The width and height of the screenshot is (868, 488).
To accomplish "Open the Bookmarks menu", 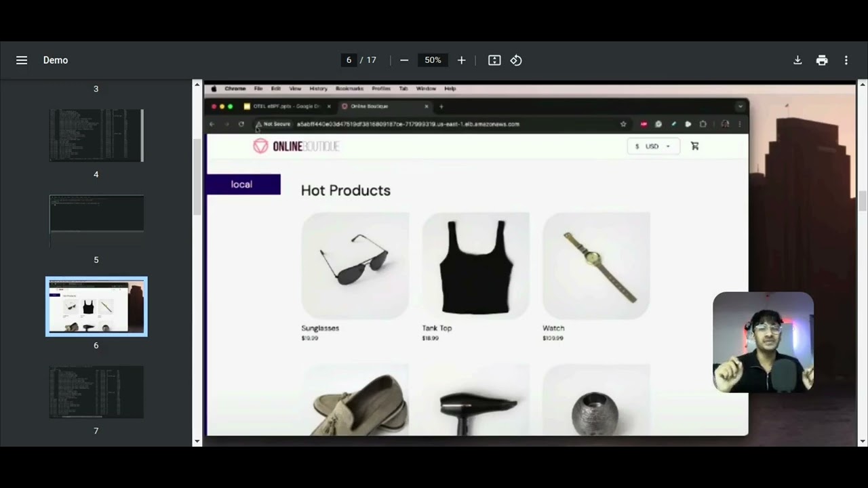I will [349, 89].
